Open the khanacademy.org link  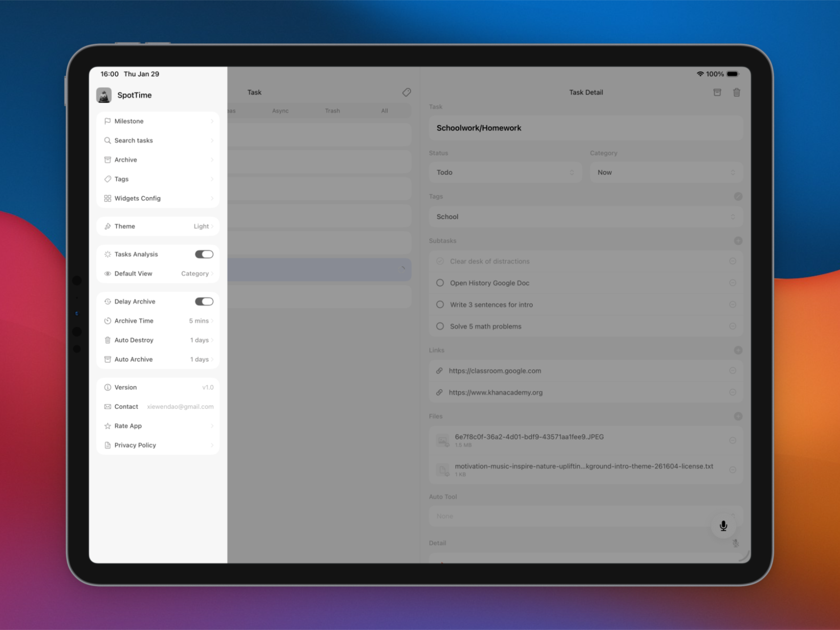496,393
